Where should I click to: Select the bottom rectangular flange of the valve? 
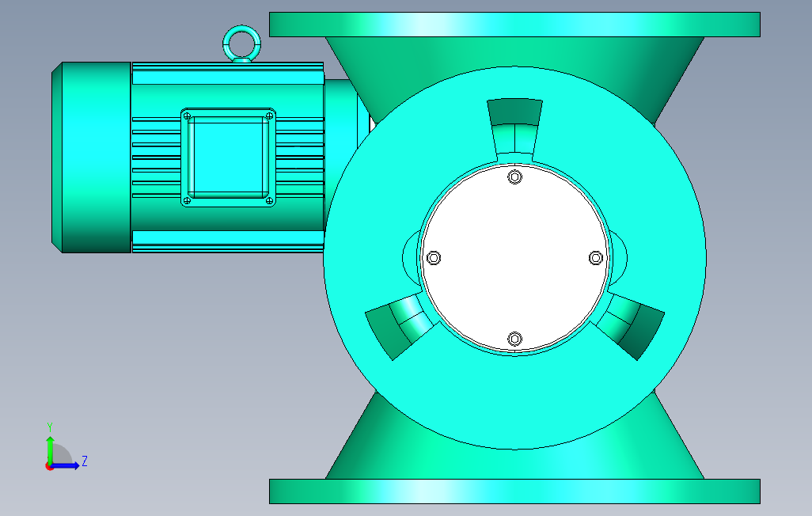click(514, 491)
